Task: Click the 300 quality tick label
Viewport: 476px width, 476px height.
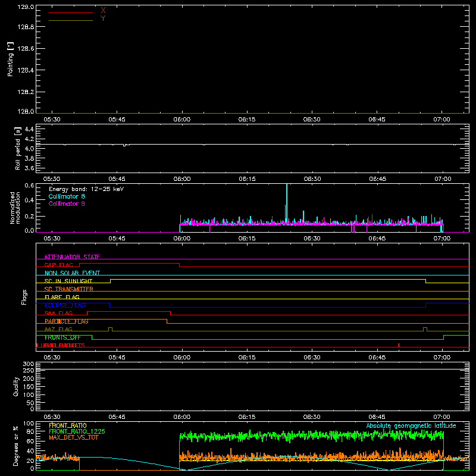Action: [28, 364]
